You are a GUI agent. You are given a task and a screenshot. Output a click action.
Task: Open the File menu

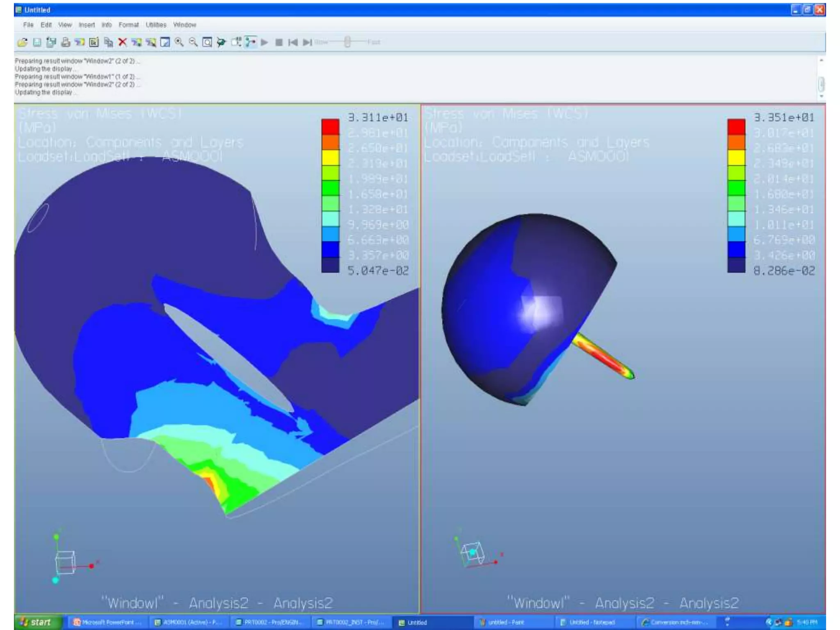pos(28,25)
